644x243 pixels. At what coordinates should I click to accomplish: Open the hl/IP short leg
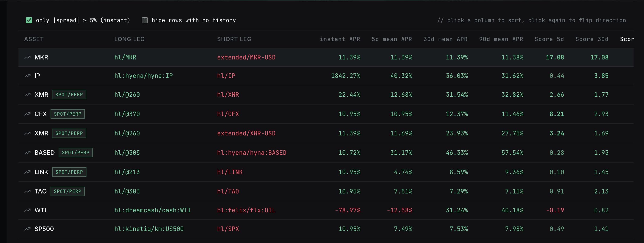(x=226, y=76)
